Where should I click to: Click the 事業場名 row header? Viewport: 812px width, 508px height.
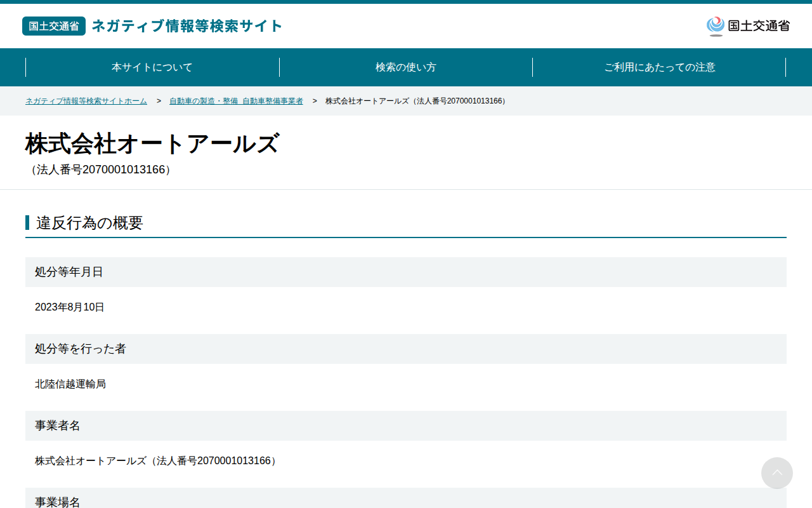pyautogui.click(x=406, y=498)
